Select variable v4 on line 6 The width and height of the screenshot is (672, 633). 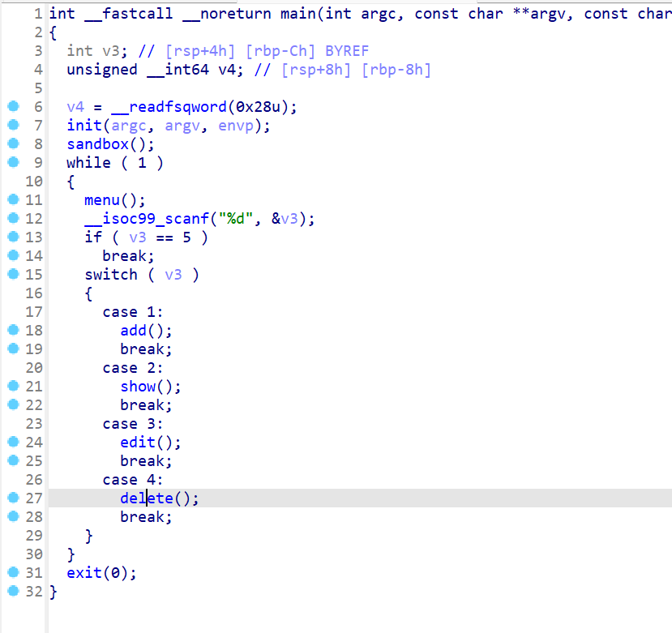click(75, 107)
